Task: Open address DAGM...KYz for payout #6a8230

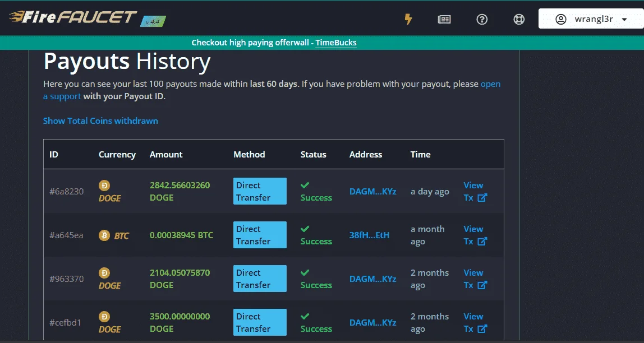Action: pos(372,192)
